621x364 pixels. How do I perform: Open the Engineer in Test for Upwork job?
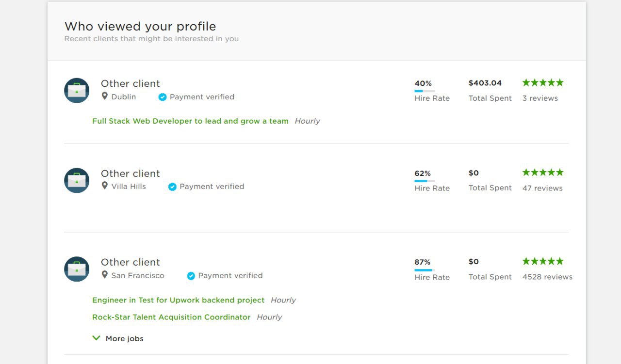[x=179, y=300]
